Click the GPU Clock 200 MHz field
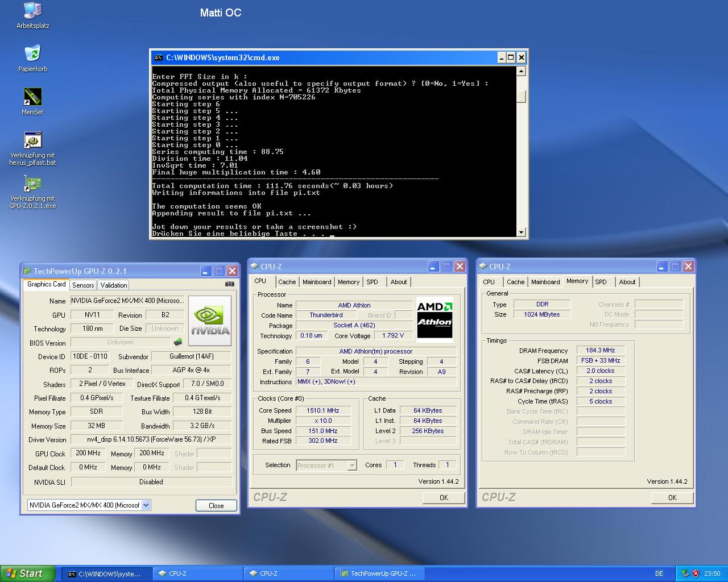 [x=88, y=453]
